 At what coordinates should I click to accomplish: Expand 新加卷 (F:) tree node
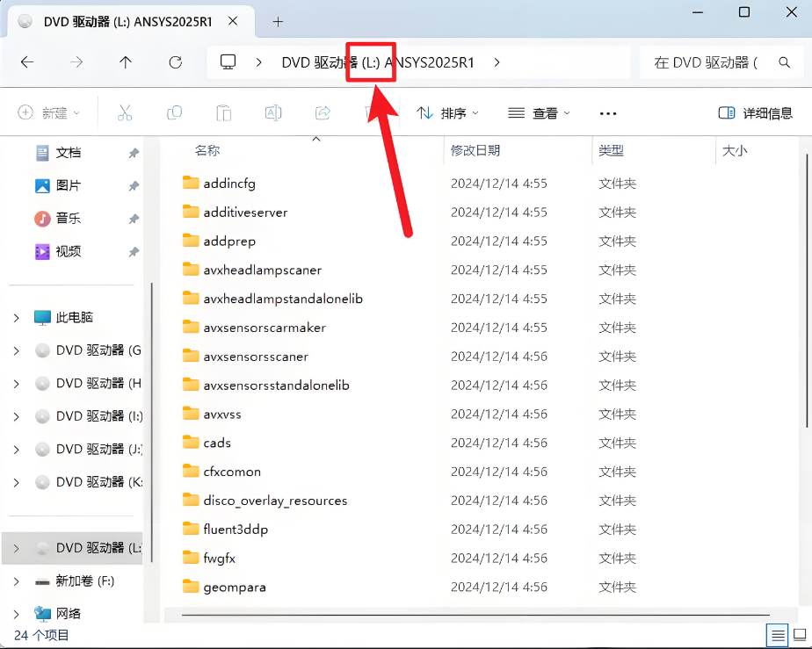point(16,581)
